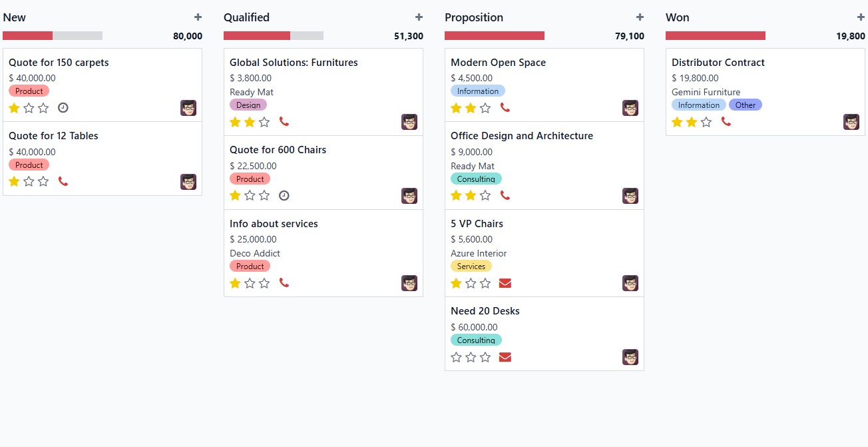Open Office Design and Architecture opportunity
The image size is (868, 447).
[522, 136]
